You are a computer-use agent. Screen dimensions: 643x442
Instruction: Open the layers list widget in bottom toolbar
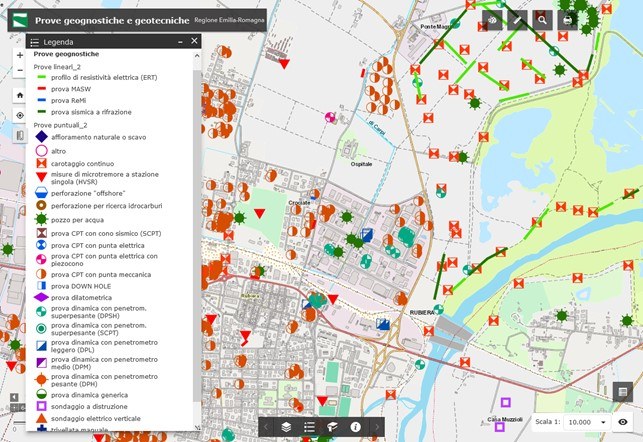pyautogui.click(x=286, y=427)
